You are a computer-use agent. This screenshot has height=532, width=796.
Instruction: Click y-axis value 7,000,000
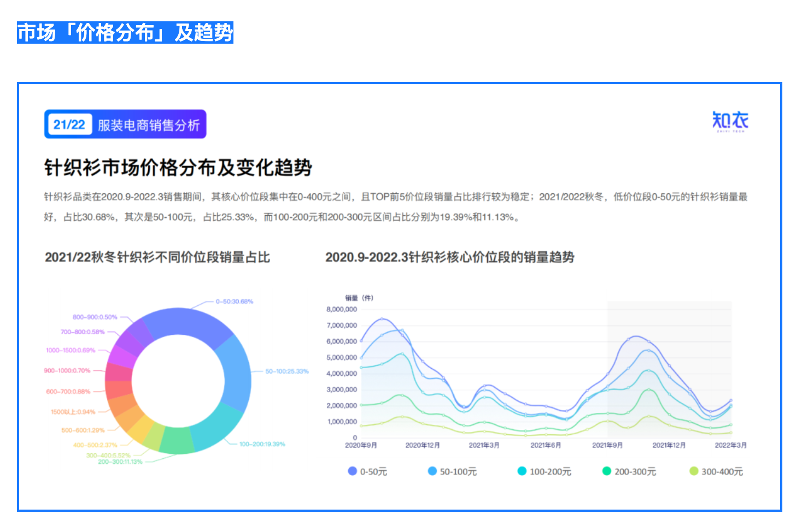click(342, 326)
